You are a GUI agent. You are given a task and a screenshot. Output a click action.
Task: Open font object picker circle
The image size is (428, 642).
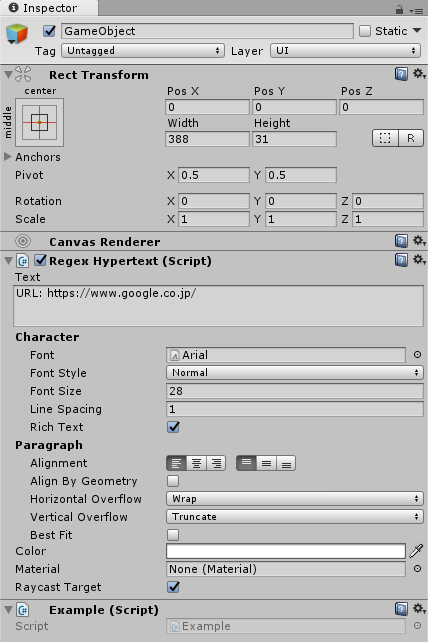417,355
